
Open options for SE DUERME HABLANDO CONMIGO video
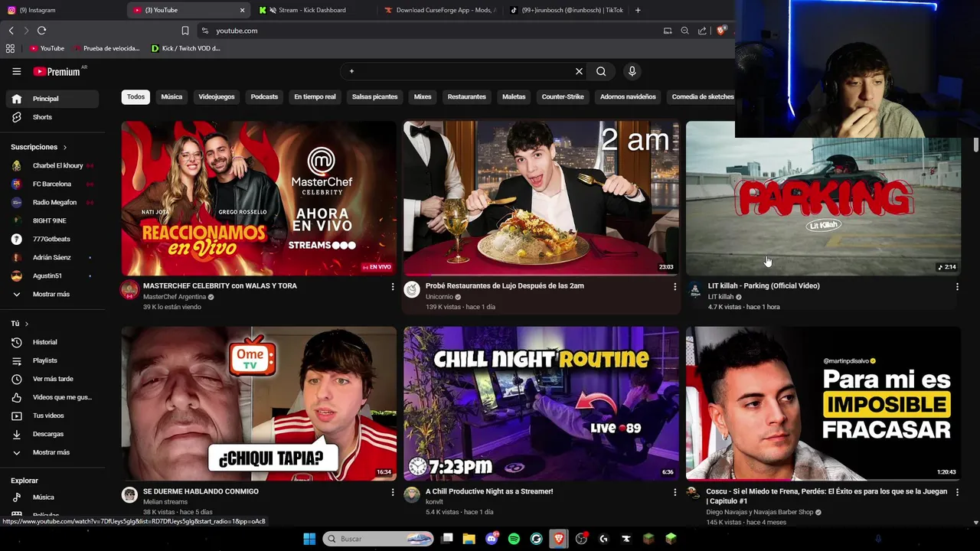point(393,492)
